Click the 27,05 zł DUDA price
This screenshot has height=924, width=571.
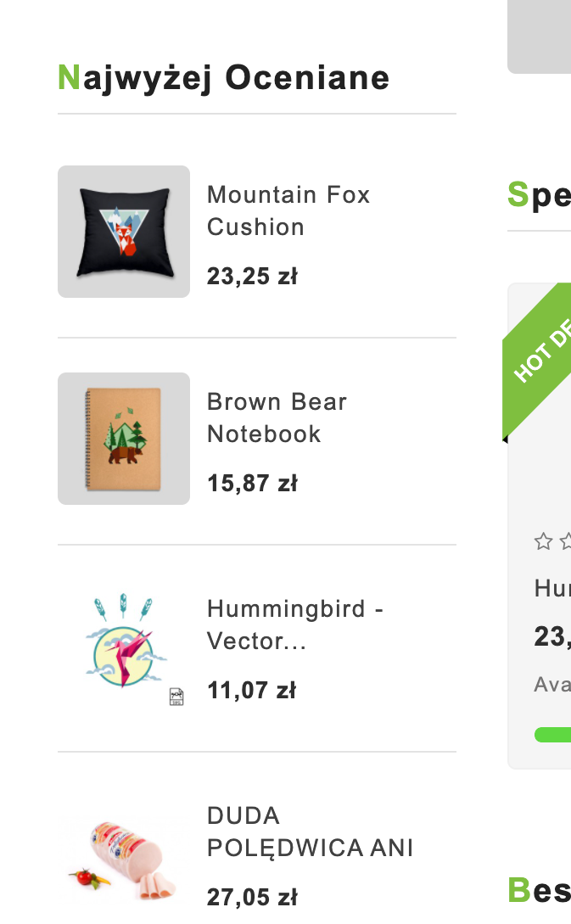pyautogui.click(x=252, y=898)
